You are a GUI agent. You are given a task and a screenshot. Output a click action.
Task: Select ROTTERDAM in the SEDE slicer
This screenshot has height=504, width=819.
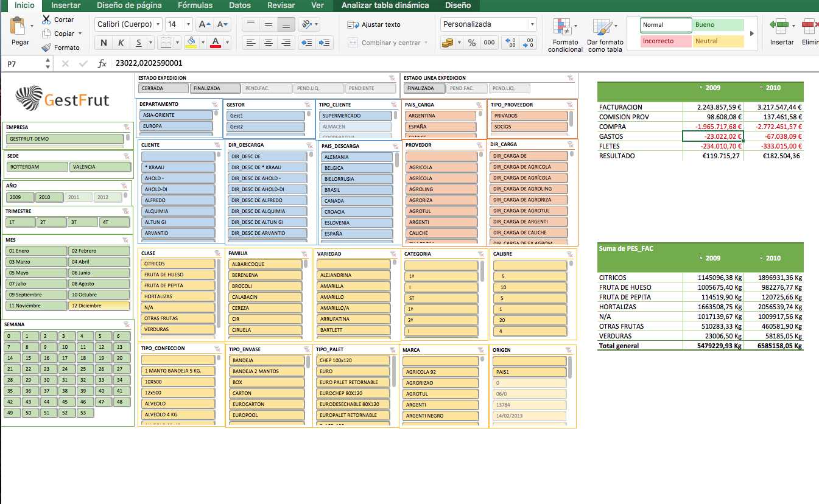pos(37,167)
